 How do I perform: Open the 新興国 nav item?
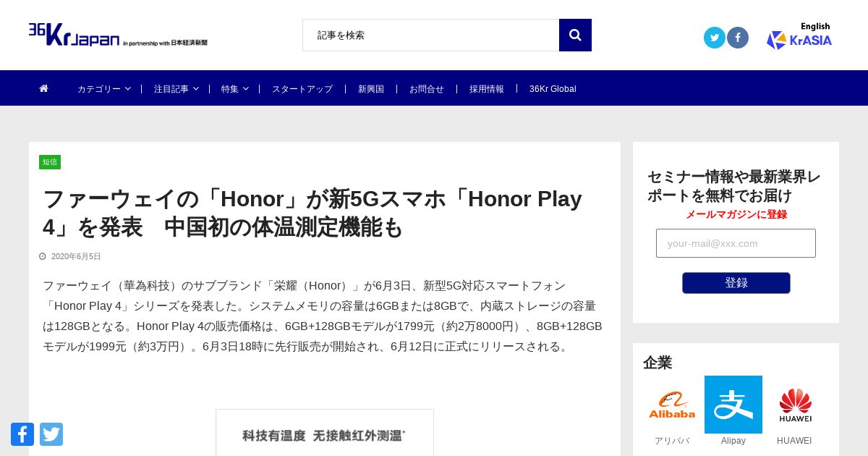coord(371,89)
